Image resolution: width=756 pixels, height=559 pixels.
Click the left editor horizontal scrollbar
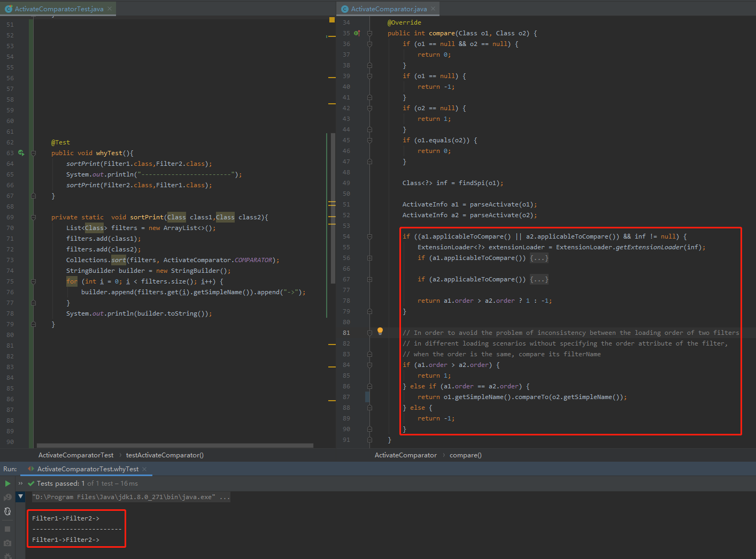tap(175, 445)
